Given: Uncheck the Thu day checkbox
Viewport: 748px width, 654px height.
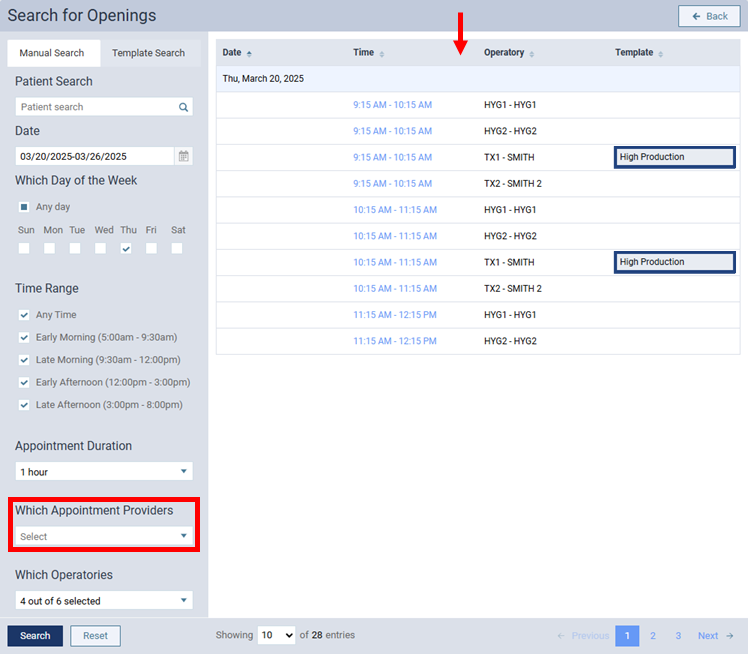Looking at the screenshot, I should 126,249.
